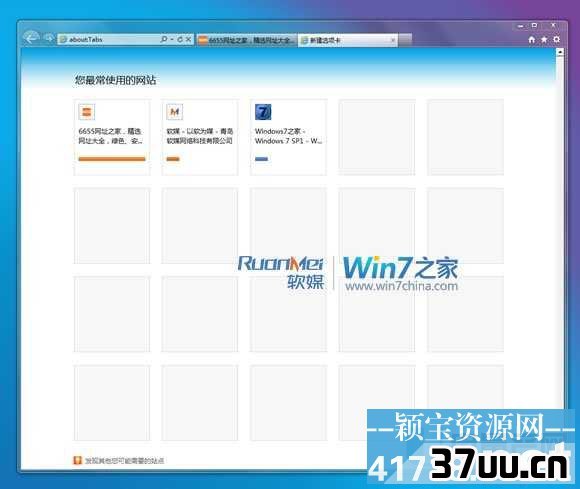Open the Home page icon
Viewport: 580px width, 489px height.
point(532,40)
